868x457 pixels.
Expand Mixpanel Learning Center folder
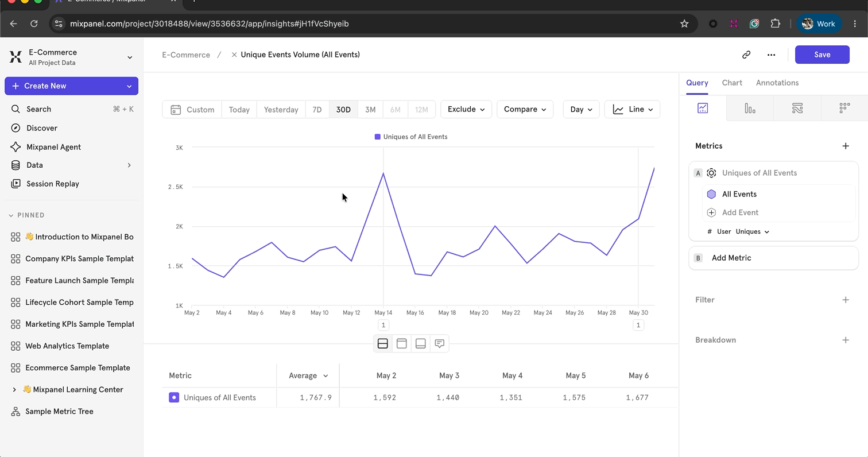tap(14, 390)
